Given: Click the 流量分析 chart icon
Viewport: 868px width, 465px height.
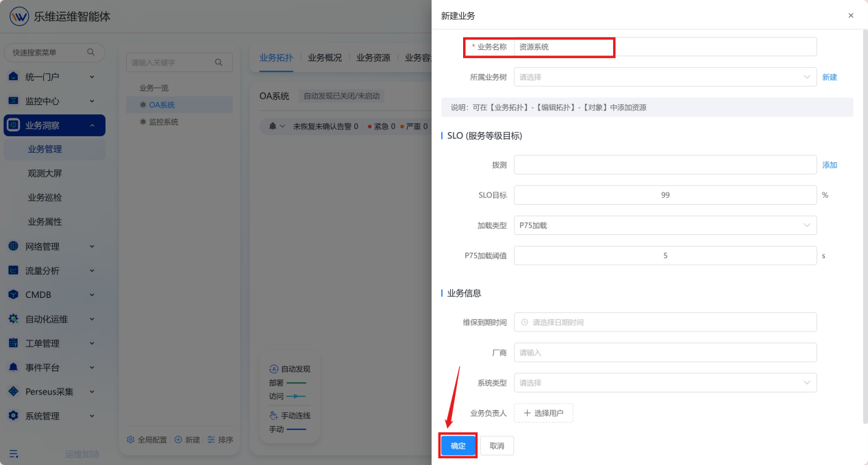Looking at the screenshot, I should click(x=13, y=271).
